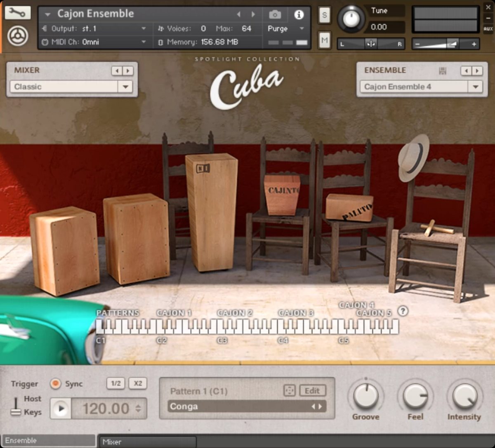This screenshot has width=495, height=448.
Task: Select next ensemble preset arrow
Action: tap(477, 71)
